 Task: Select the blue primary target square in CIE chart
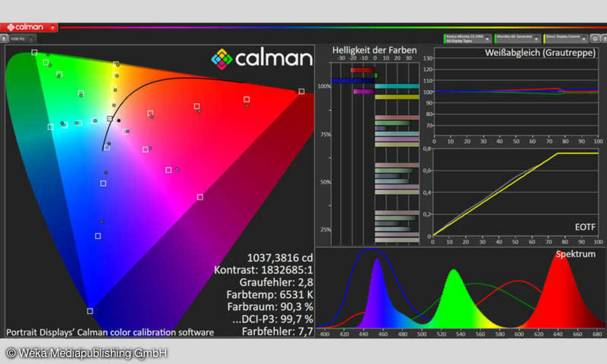[x=90, y=311]
